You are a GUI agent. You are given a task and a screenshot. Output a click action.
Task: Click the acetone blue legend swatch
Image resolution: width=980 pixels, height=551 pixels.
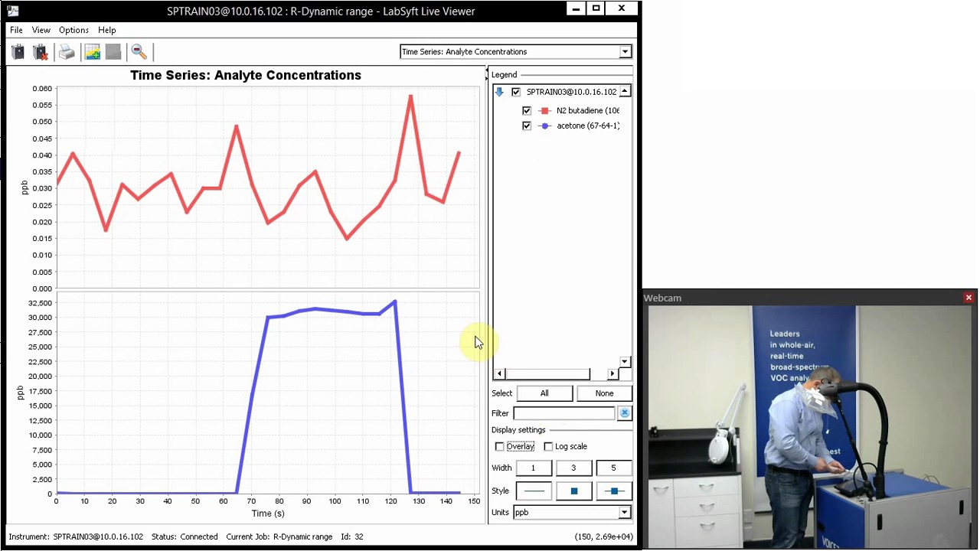click(544, 126)
